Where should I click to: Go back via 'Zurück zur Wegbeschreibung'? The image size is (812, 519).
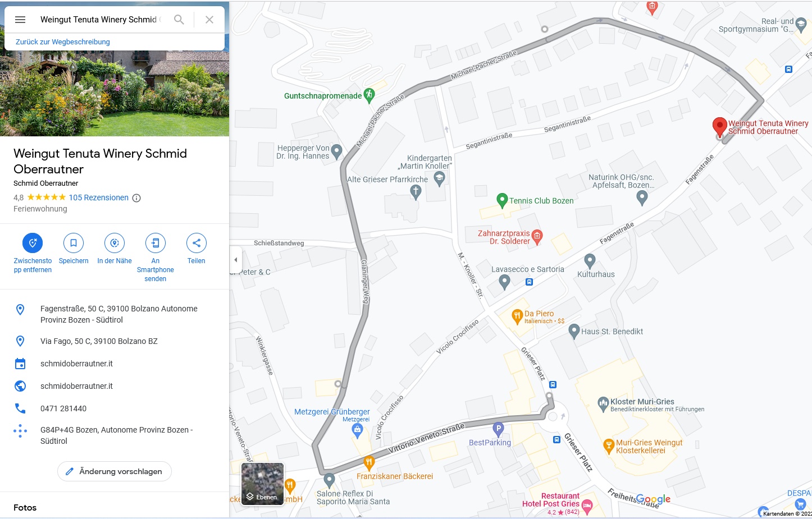(x=63, y=42)
